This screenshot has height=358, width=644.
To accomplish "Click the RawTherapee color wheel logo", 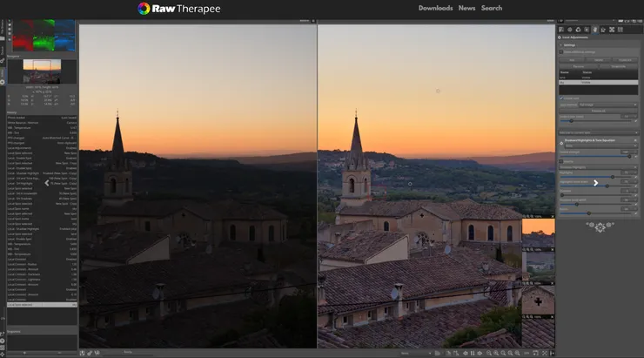I will [x=144, y=8].
